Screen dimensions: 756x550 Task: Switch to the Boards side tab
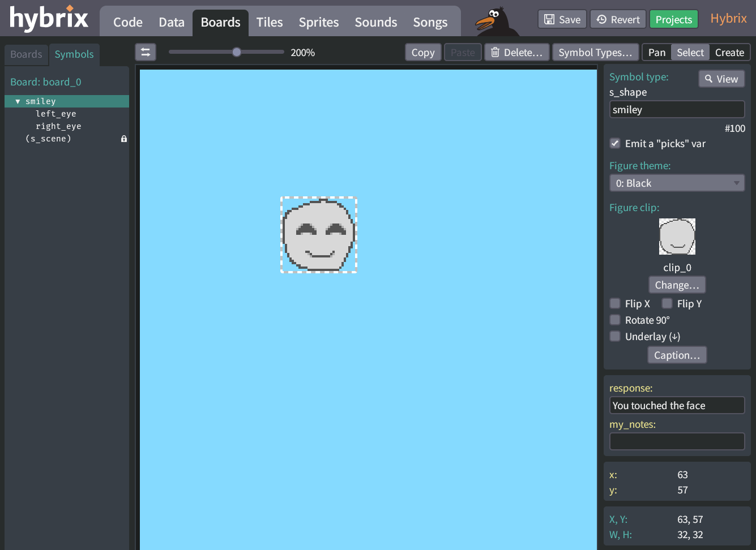(26, 54)
